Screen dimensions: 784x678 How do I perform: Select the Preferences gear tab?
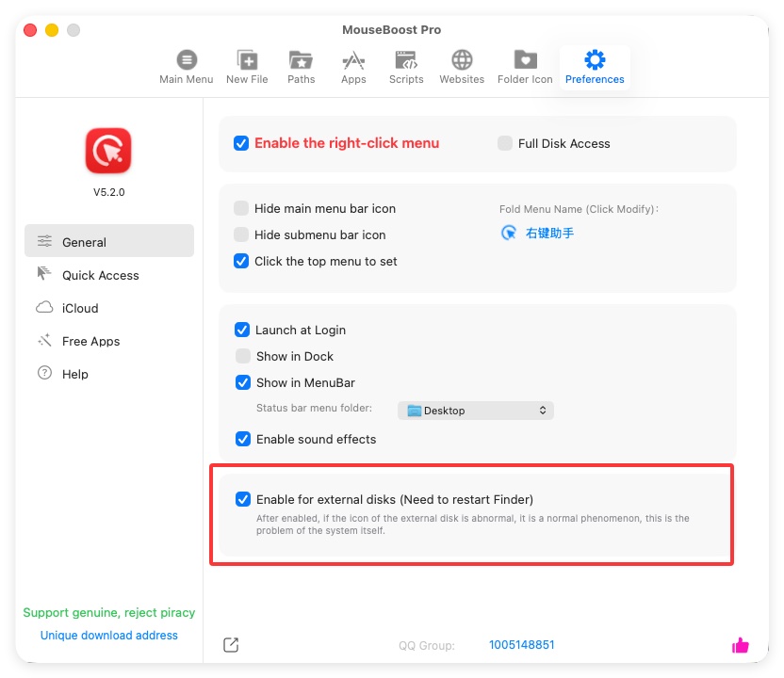pos(595,68)
